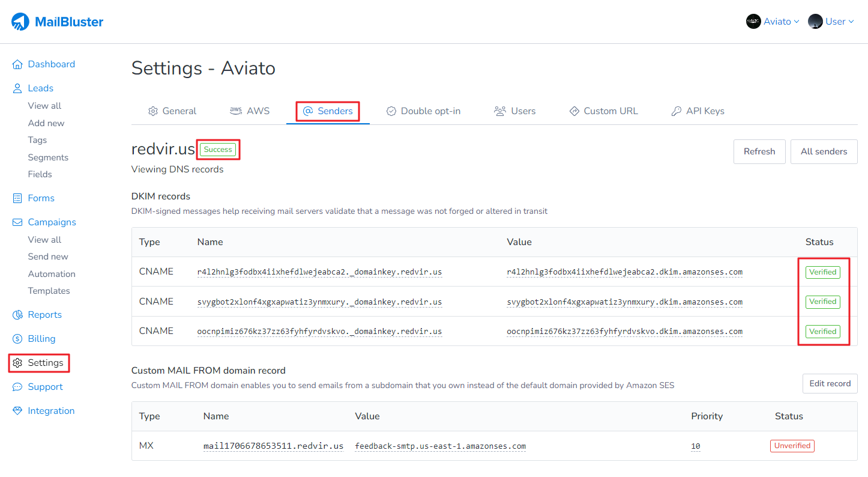Expand the Aviato brand dropdown
The image size is (868, 477).
click(773, 22)
